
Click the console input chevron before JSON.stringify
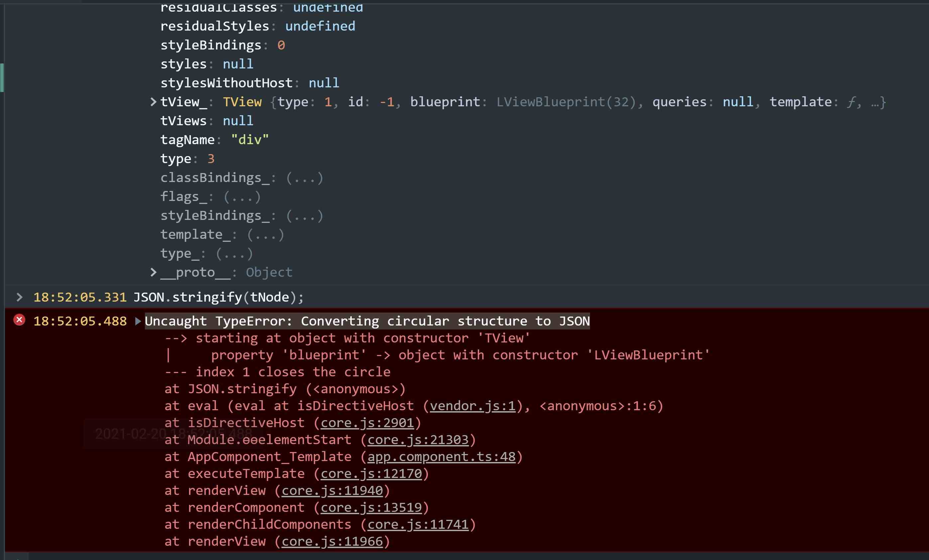20,297
